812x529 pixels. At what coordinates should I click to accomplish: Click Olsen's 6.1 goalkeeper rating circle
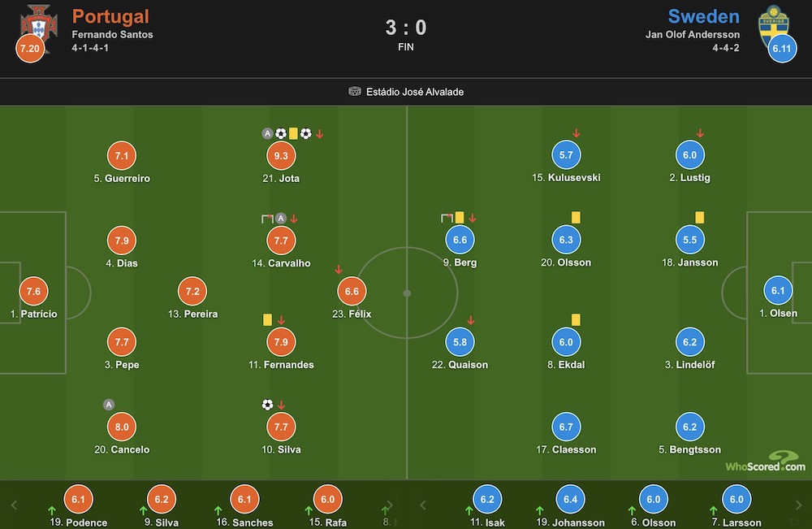778,291
